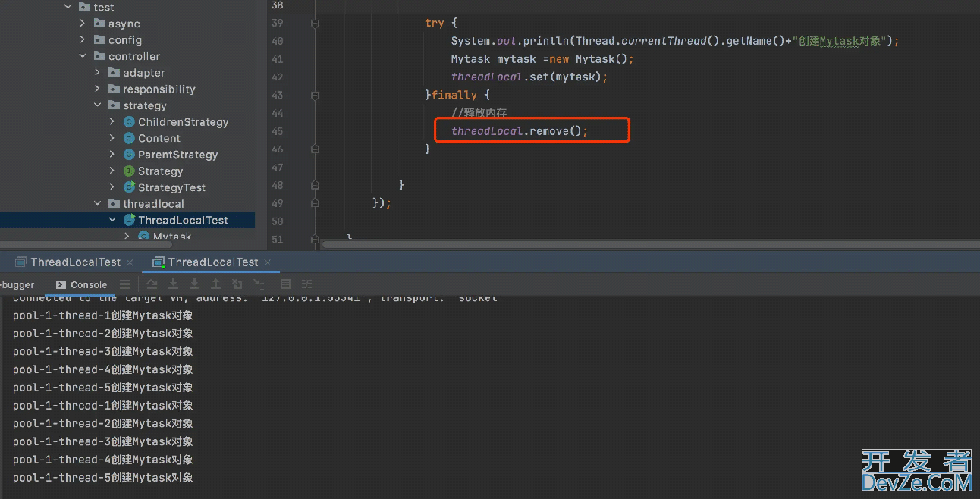Expand the ChildrenStrategy class node
The image size is (980, 499).
(112, 121)
